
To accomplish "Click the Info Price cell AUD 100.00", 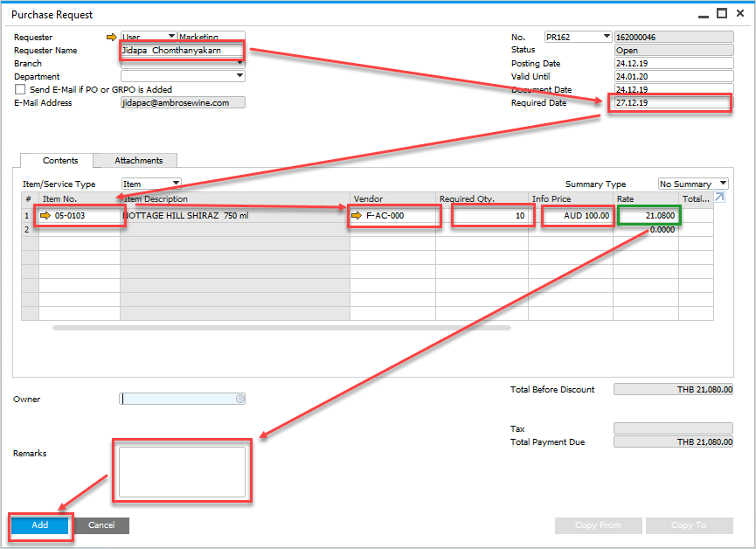I will [x=571, y=216].
